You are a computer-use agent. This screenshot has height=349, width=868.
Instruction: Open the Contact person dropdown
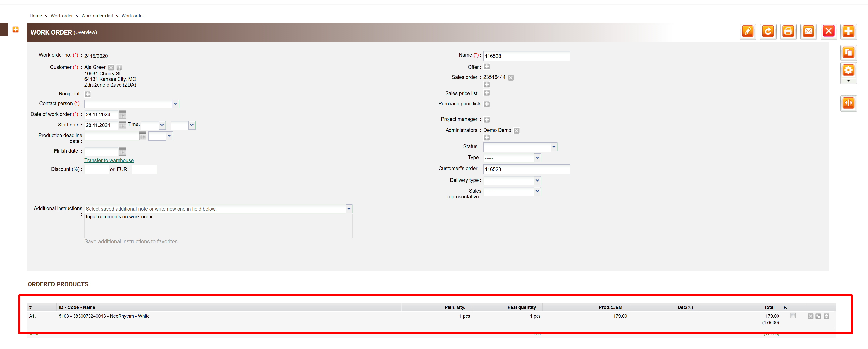(x=175, y=104)
